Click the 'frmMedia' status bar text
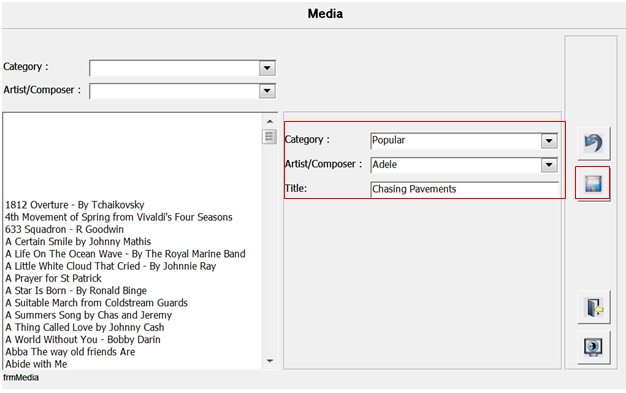The image size is (626, 393). click(21, 377)
